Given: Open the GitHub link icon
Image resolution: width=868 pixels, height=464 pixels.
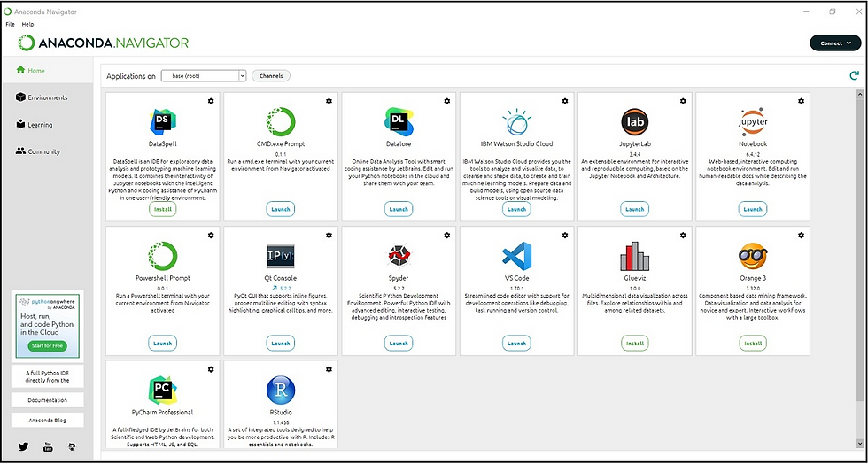Looking at the screenshot, I should tap(72, 447).
